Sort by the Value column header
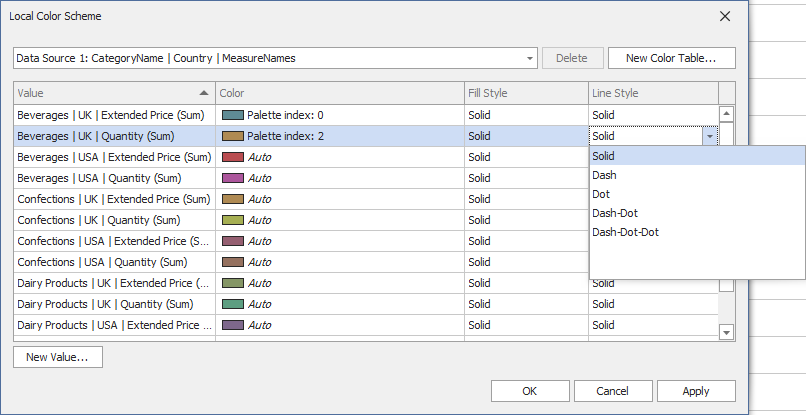 114,93
